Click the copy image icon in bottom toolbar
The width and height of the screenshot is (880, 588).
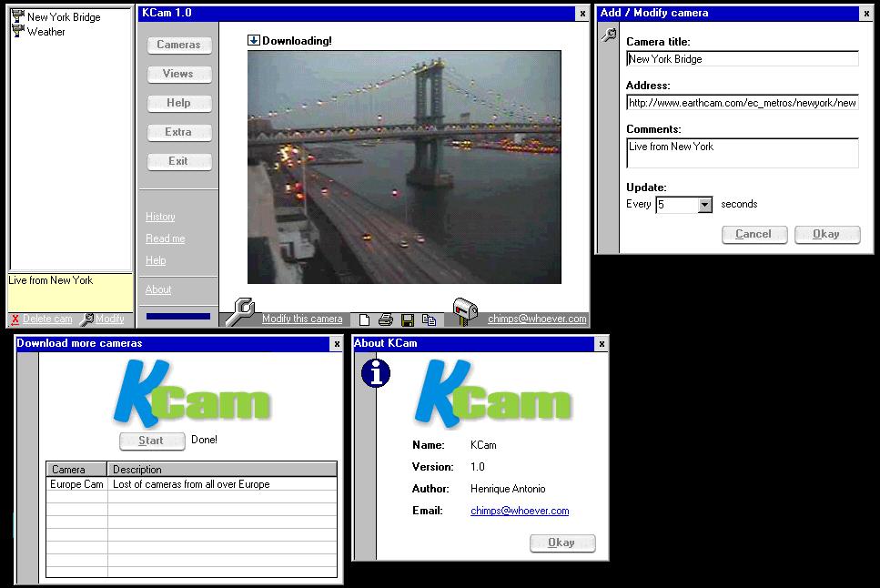pyautogui.click(x=430, y=319)
